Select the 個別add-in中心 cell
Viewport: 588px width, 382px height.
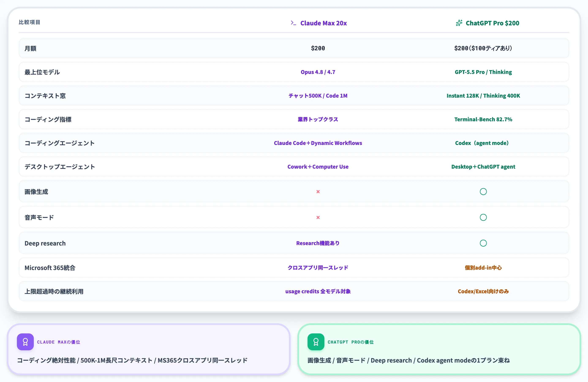pos(483,268)
